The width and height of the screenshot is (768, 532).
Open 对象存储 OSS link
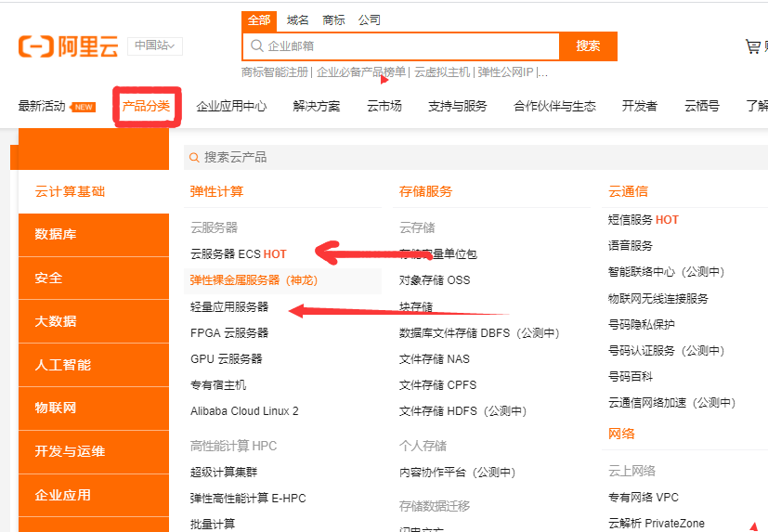click(x=435, y=280)
